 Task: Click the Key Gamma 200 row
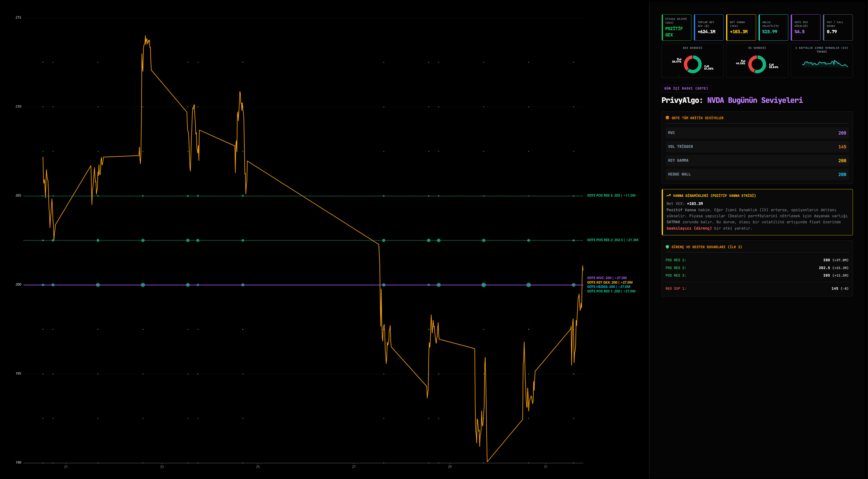757,160
